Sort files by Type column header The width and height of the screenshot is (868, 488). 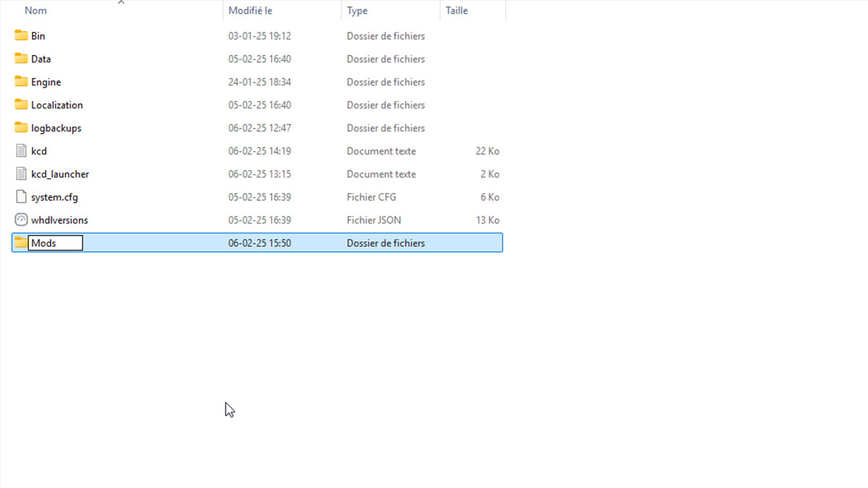pyautogui.click(x=357, y=11)
